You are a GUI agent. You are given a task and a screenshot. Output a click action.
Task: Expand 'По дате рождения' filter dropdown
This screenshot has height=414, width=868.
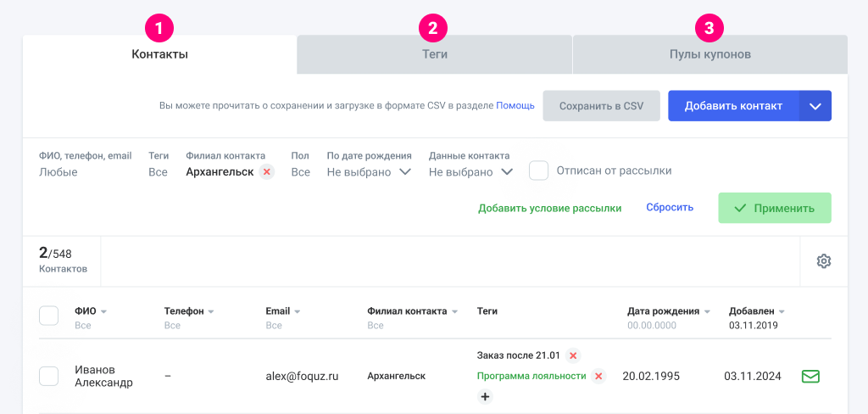pyautogui.click(x=404, y=172)
